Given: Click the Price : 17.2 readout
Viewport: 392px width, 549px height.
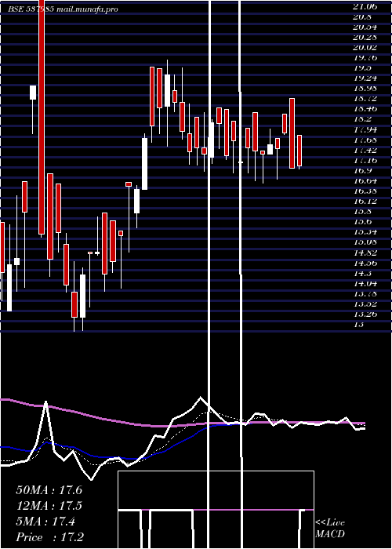Looking at the screenshot, I should point(49,537).
